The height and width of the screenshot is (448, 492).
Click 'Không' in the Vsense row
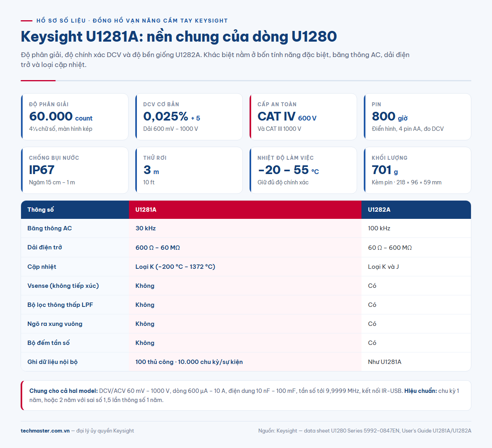(145, 285)
